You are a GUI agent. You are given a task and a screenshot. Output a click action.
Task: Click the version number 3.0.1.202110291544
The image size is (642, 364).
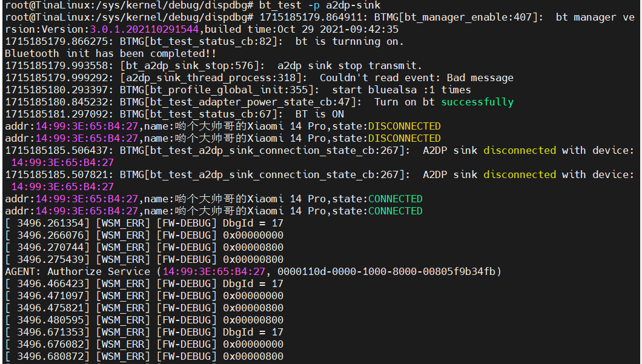[x=144, y=30]
